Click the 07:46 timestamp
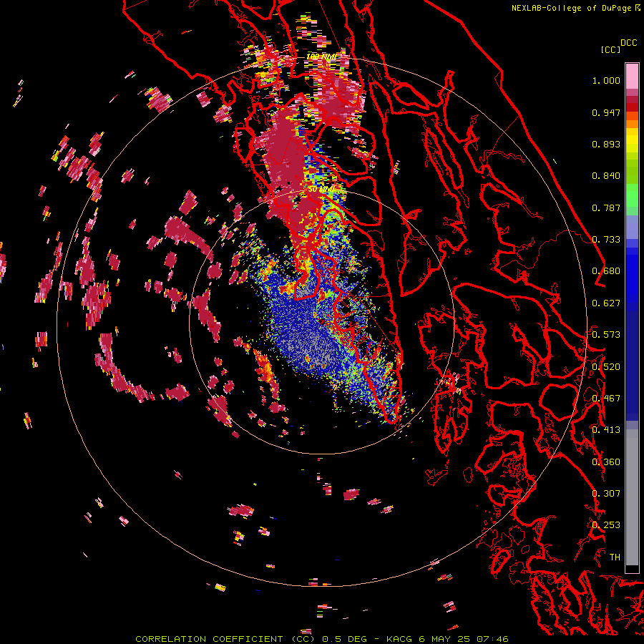 (492, 639)
